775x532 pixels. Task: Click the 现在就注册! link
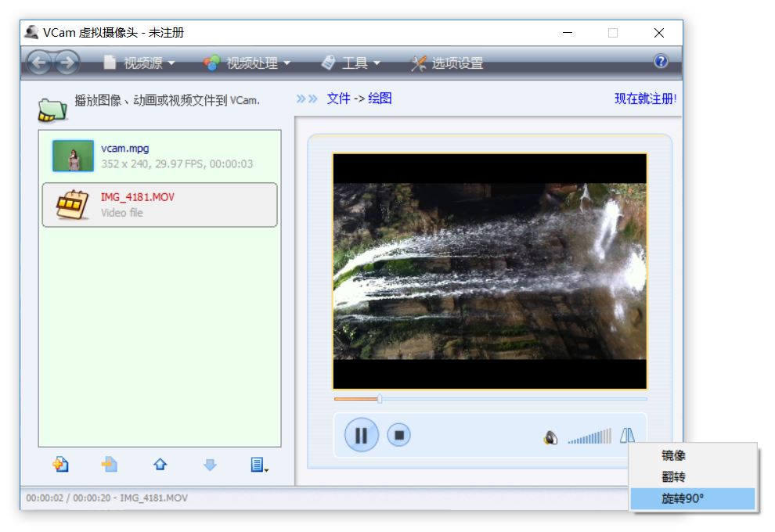(645, 99)
